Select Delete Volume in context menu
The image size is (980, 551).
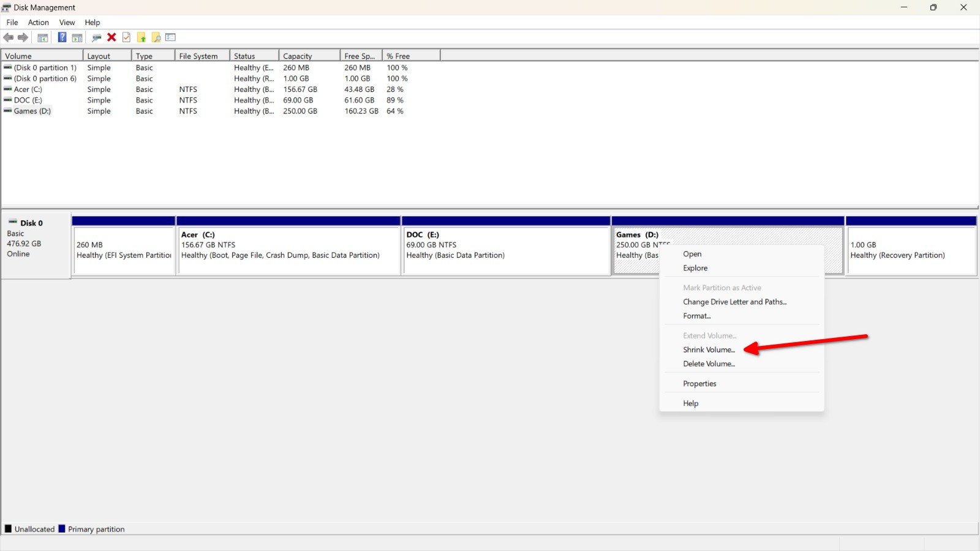pyautogui.click(x=709, y=364)
